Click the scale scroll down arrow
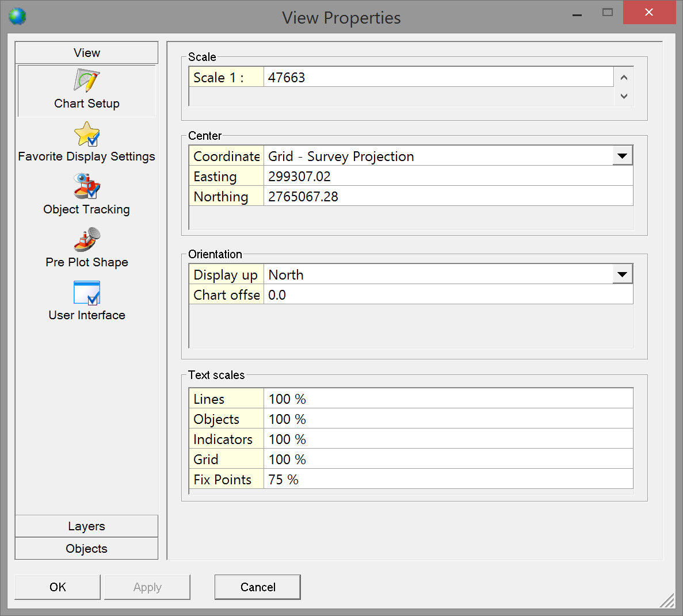 [x=624, y=96]
